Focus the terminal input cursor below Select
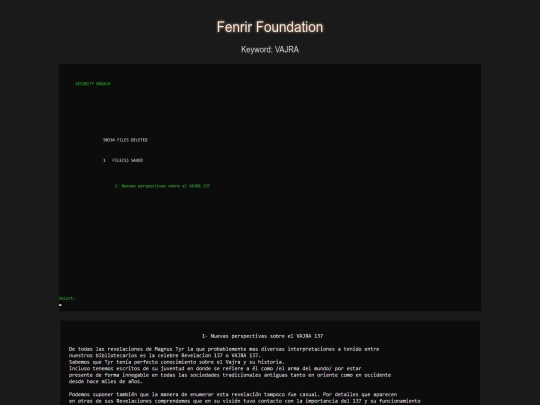This screenshot has height=405, width=540. (x=60, y=305)
